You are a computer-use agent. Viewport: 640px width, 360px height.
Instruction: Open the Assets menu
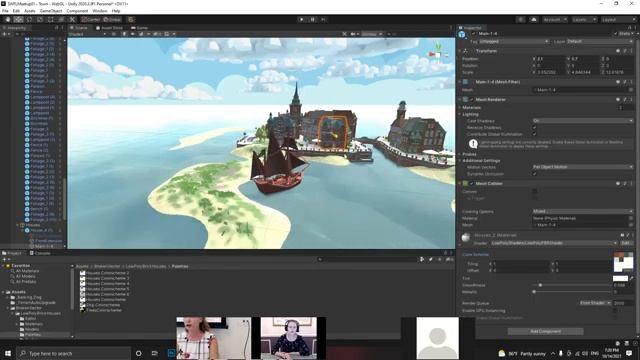click(x=30, y=11)
